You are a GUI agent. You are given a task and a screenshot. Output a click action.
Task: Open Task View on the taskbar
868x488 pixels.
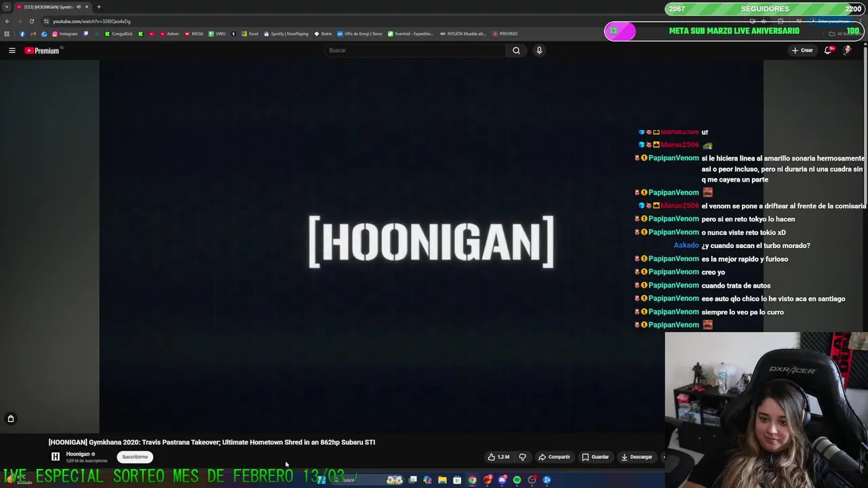(x=412, y=480)
